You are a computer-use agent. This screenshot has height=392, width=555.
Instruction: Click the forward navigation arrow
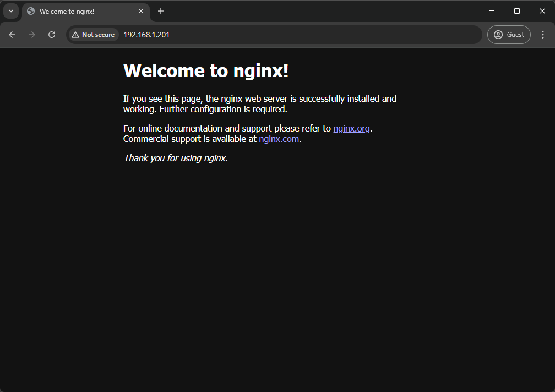tap(32, 35)
